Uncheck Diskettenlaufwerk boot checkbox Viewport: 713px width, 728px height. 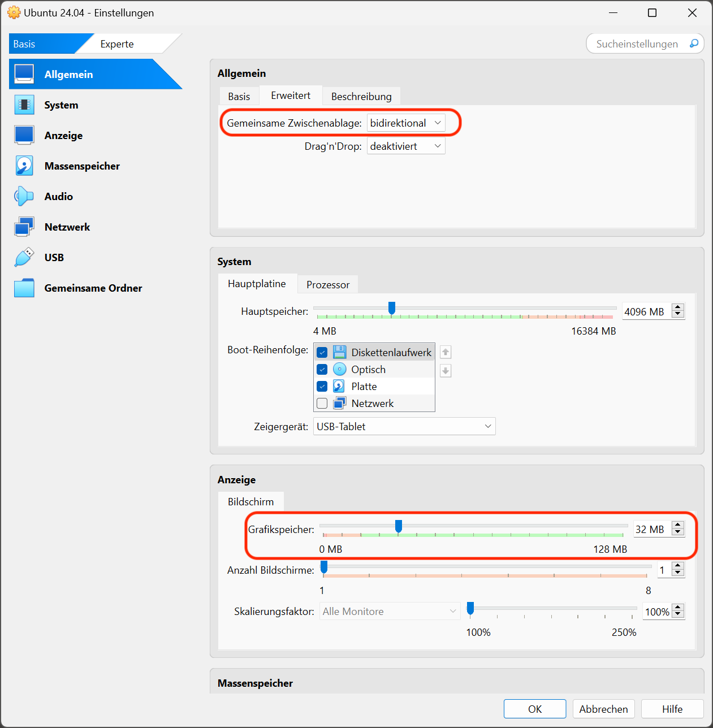tap(322, 353)
